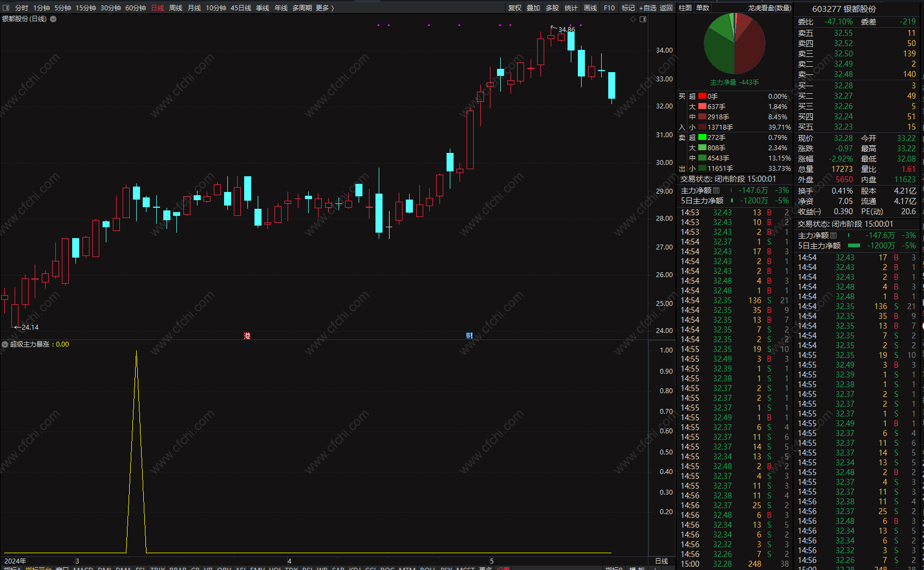Select the 30分钟 period
Viewport: 924px width, 570px height.
click(111, 8)
